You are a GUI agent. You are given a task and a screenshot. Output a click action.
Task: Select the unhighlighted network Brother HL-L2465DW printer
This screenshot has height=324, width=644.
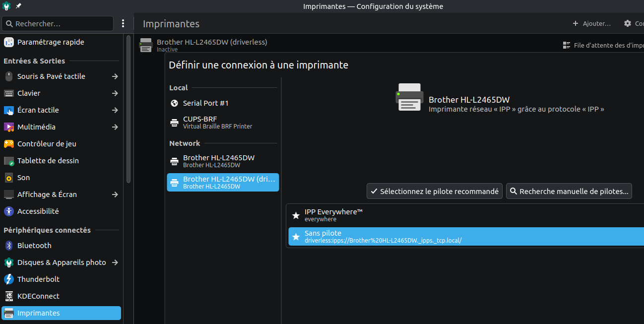(223, 161)
